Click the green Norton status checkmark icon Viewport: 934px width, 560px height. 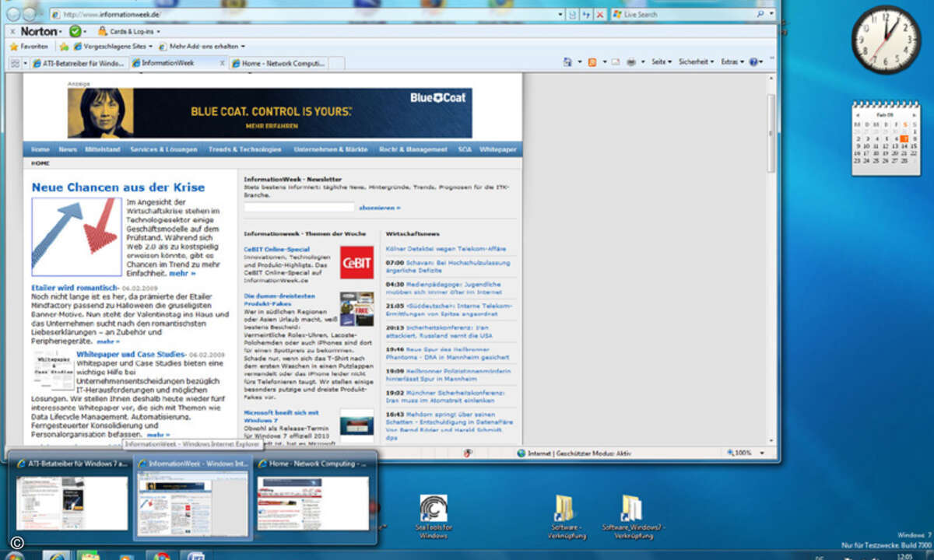(74, 31)
